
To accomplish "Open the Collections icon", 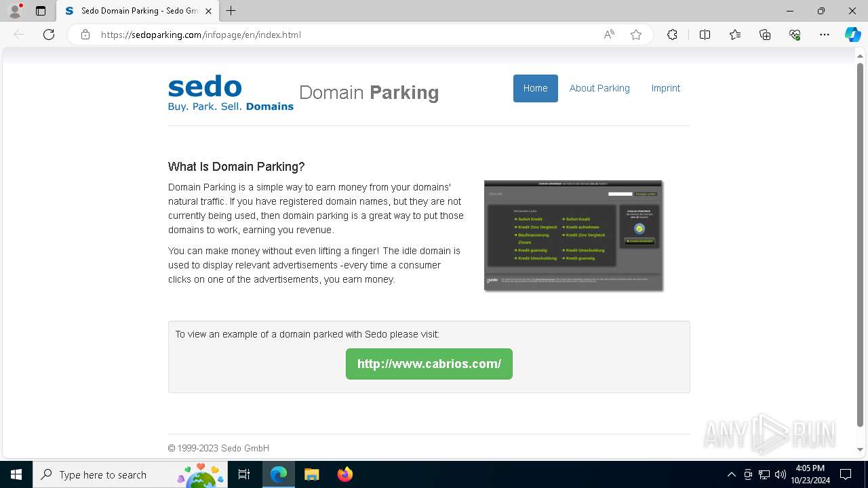I will pyautogui.click(x=765, y=35).
